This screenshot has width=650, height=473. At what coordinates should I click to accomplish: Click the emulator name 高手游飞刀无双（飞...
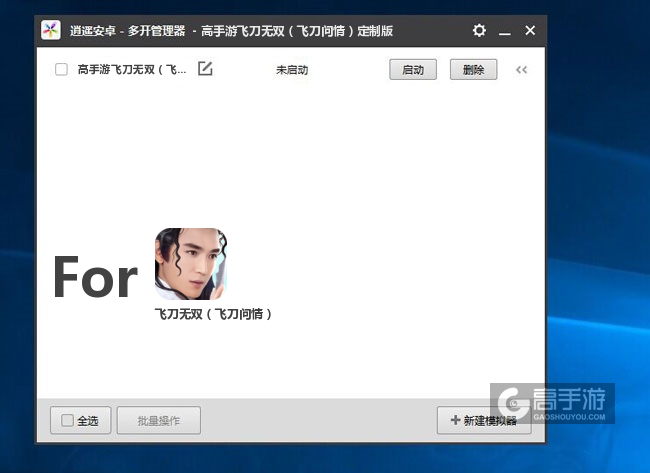point(132,69)
